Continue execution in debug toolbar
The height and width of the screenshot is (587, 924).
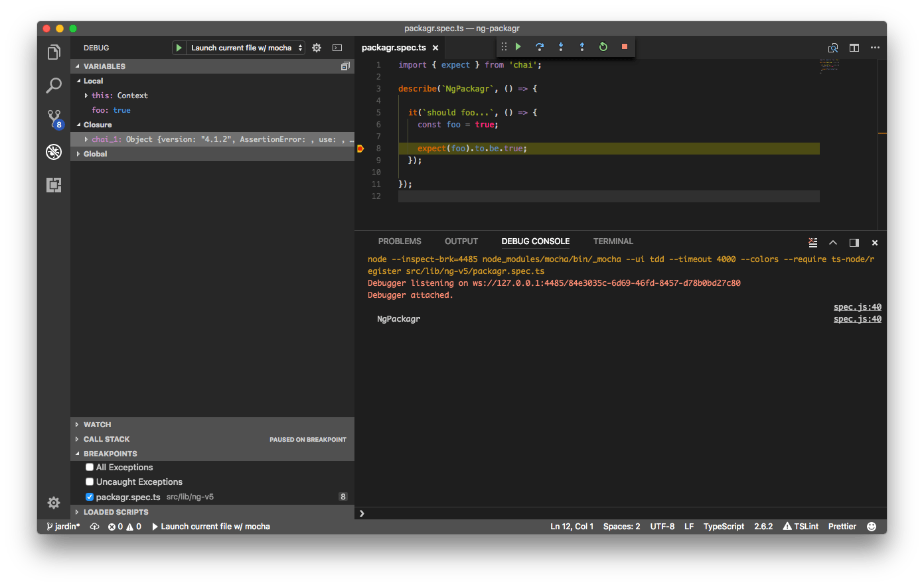click(518, 46)
